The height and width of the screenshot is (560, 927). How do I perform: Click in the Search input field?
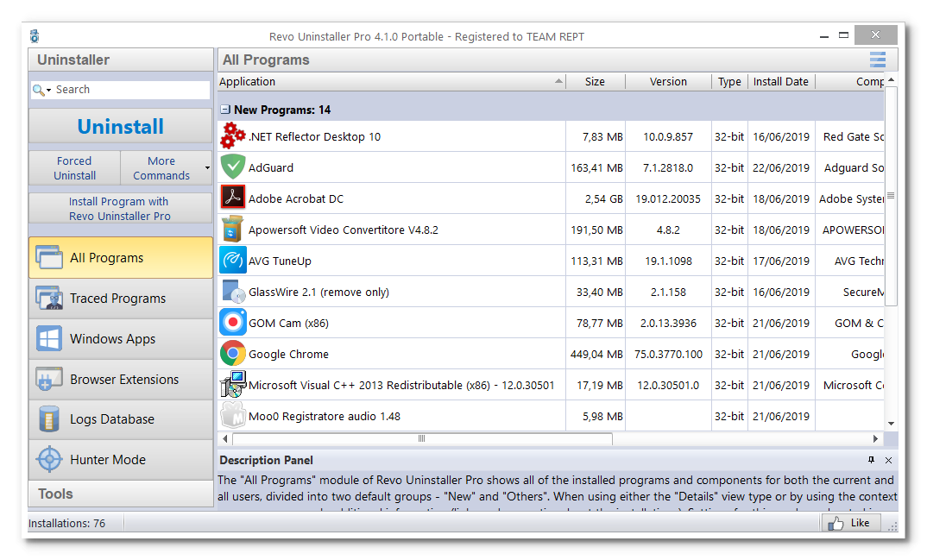[130, 90]
